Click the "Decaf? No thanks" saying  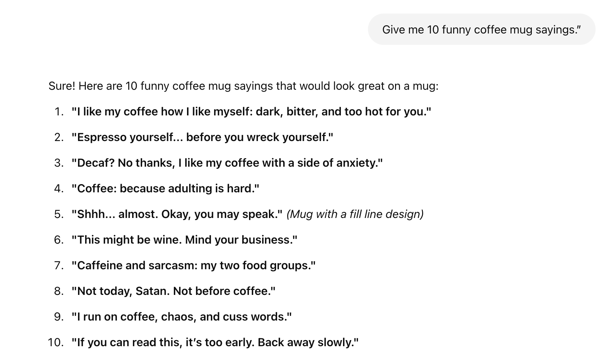[227, 163]
